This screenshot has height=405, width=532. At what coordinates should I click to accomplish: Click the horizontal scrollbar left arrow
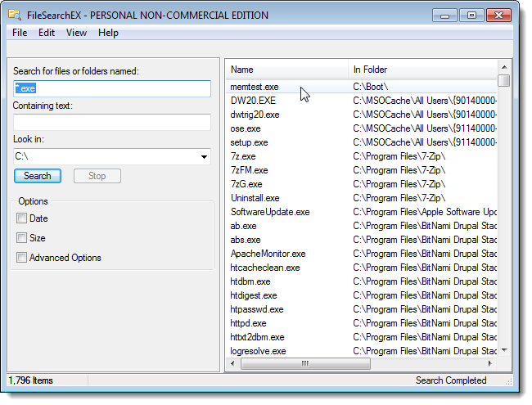pyautogui.click(x=232, y=363)
